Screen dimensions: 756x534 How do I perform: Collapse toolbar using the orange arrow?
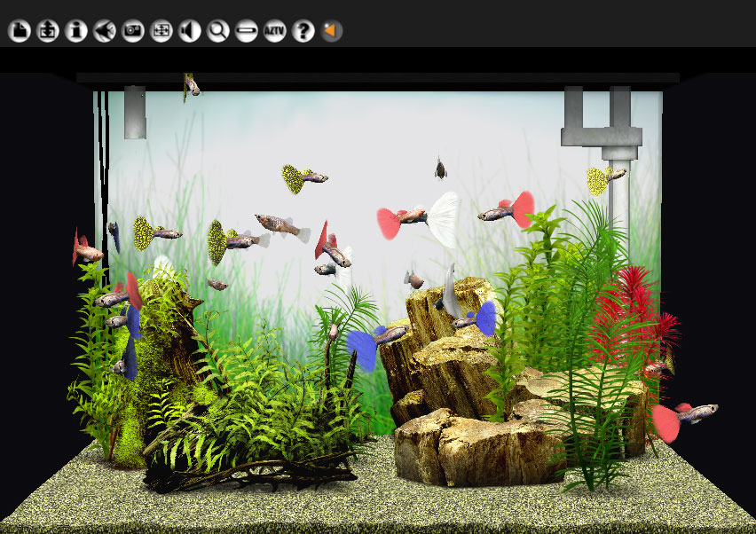click(x=332, y=32)
